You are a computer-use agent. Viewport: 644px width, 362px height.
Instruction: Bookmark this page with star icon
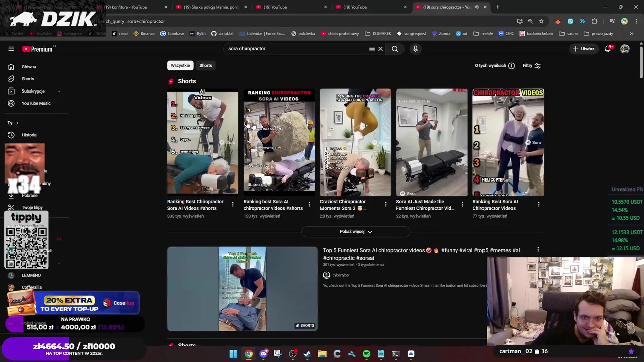click(x=541, y=21)
